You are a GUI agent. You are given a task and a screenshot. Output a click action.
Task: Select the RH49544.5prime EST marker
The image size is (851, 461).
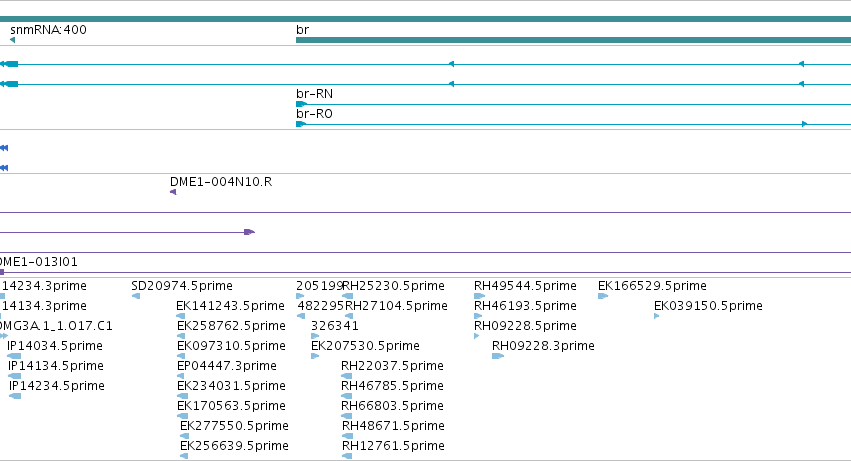[x=479, y=296]
